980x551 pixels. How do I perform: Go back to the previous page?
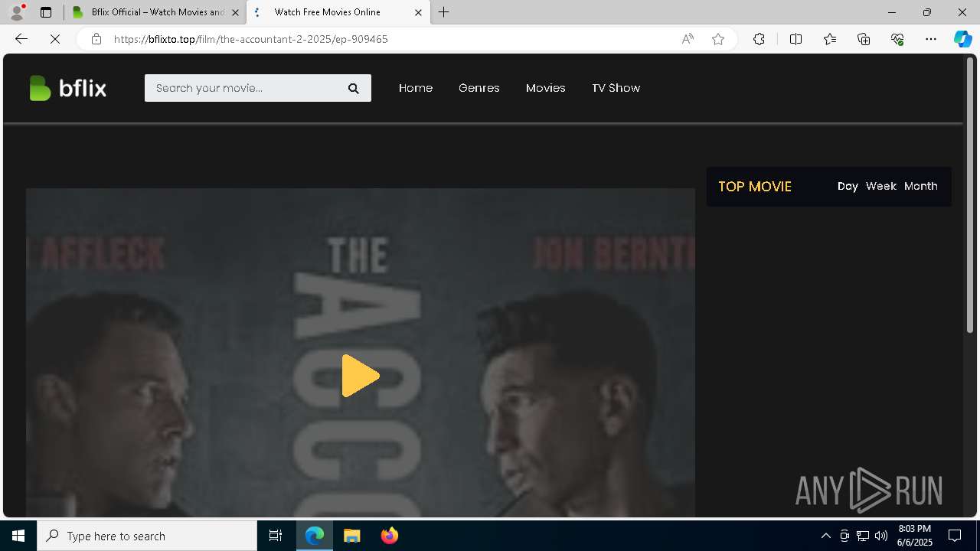21,39
